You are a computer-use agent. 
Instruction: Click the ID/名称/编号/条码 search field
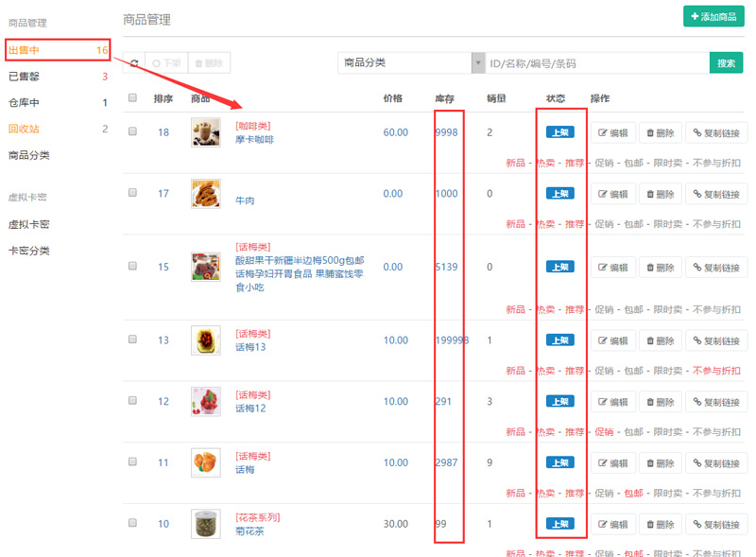[596, 63]
